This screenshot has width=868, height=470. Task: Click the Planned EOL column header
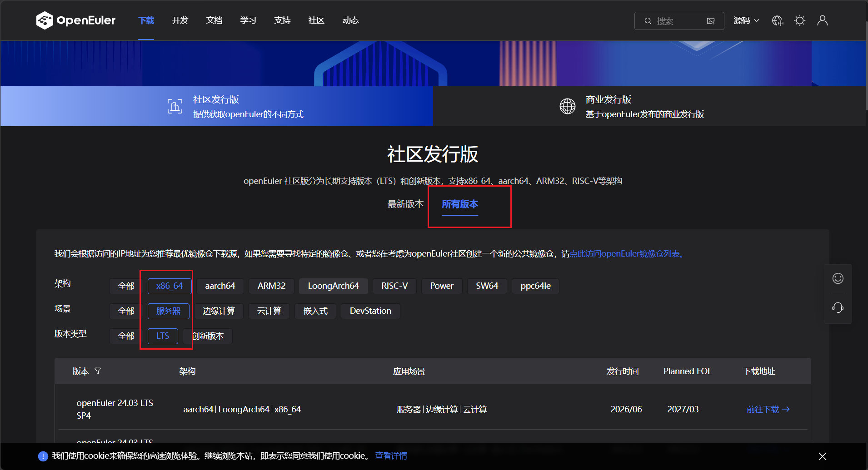pos(688,371)
